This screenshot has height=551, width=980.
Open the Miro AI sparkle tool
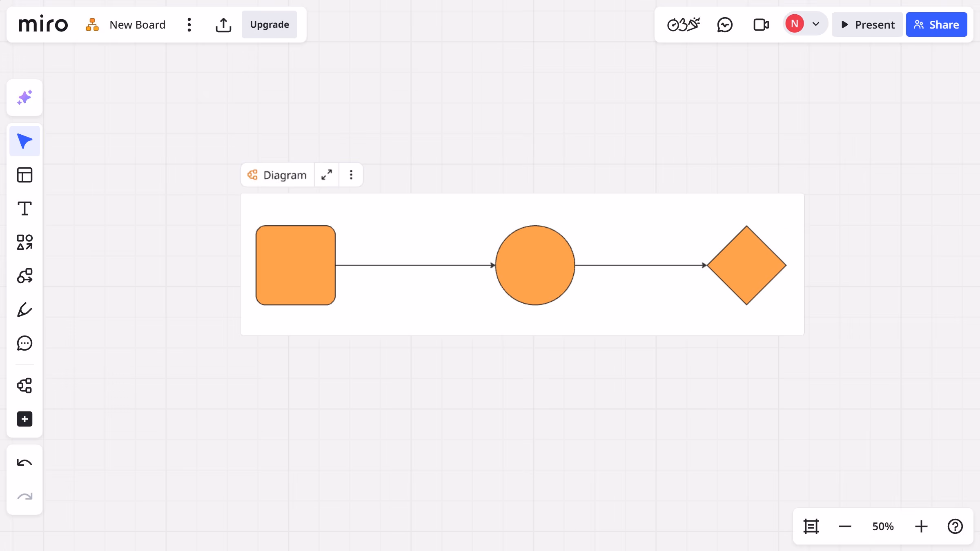[24, 98]
